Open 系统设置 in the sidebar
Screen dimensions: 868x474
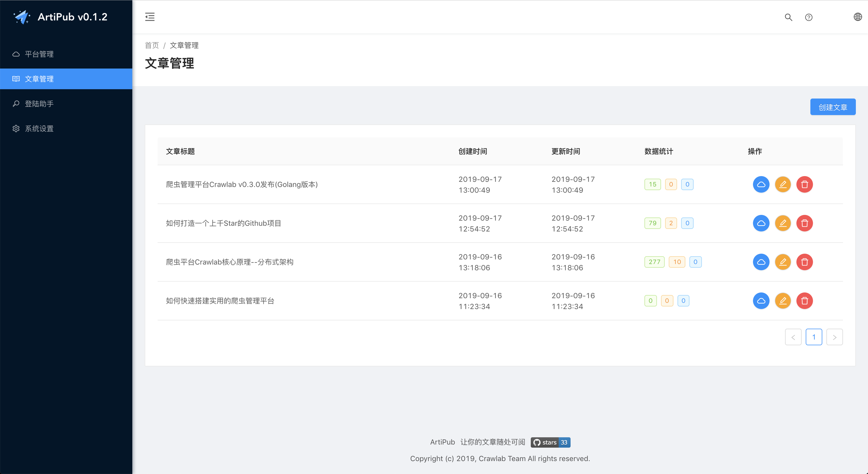pos(39,128)
